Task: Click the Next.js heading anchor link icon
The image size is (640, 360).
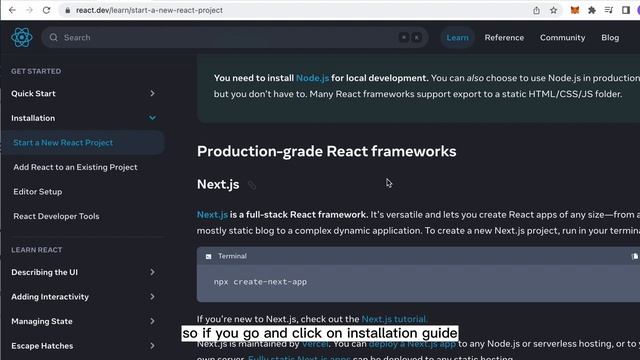Action: tap(252, 185)
